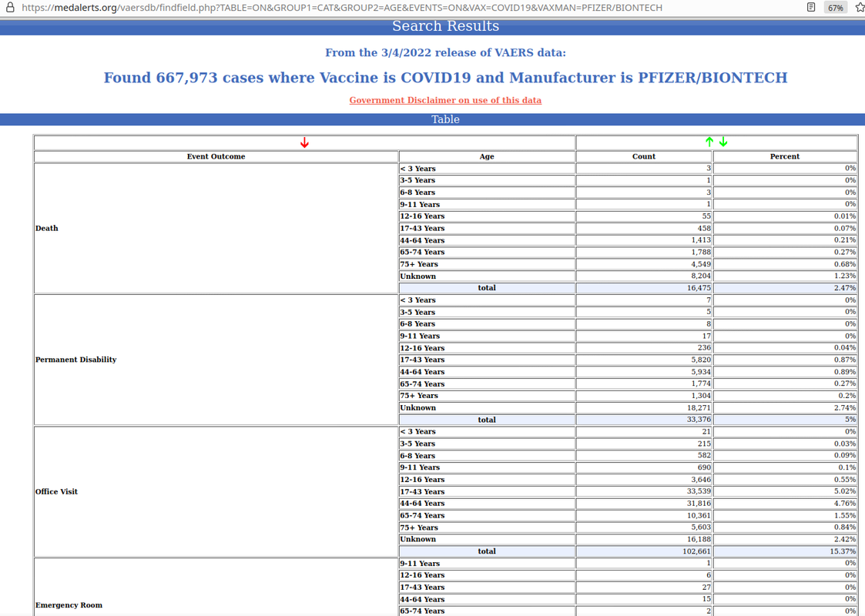
Task: Click the red down sort arrow
Action: coord(304,142)
